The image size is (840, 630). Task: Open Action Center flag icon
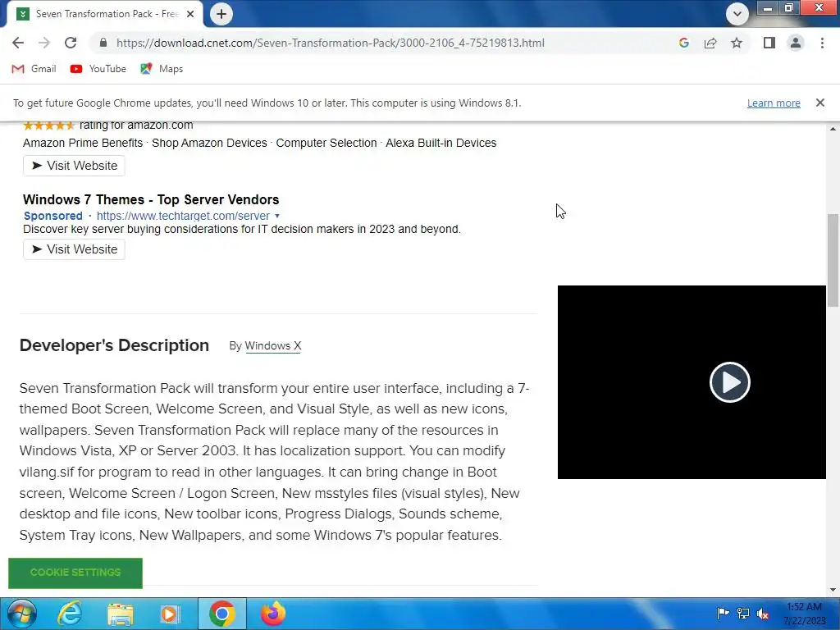(x=723, y=614)
